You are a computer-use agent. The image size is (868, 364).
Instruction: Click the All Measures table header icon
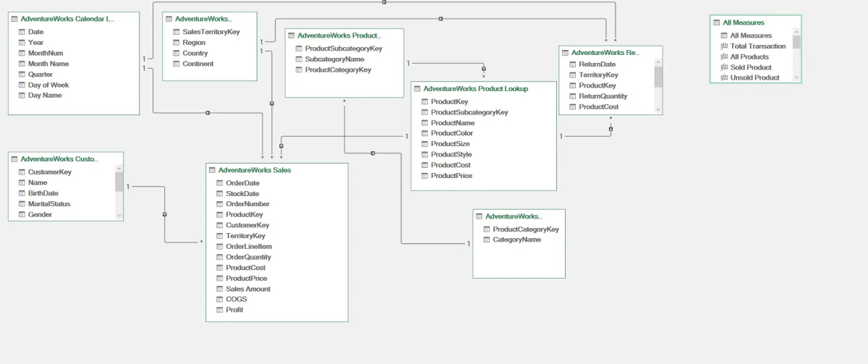click(717, 22)
